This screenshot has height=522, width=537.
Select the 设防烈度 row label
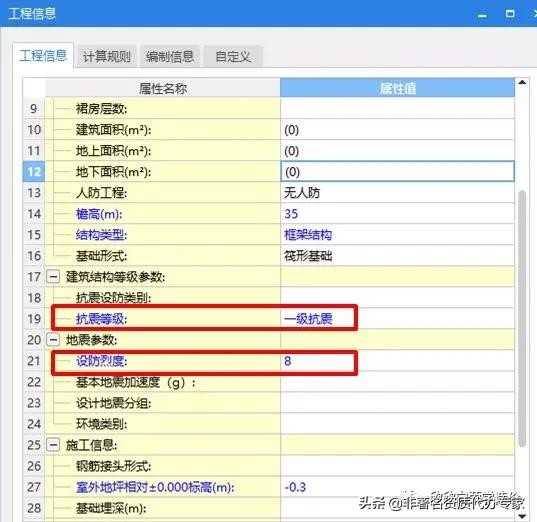point(101,361)
